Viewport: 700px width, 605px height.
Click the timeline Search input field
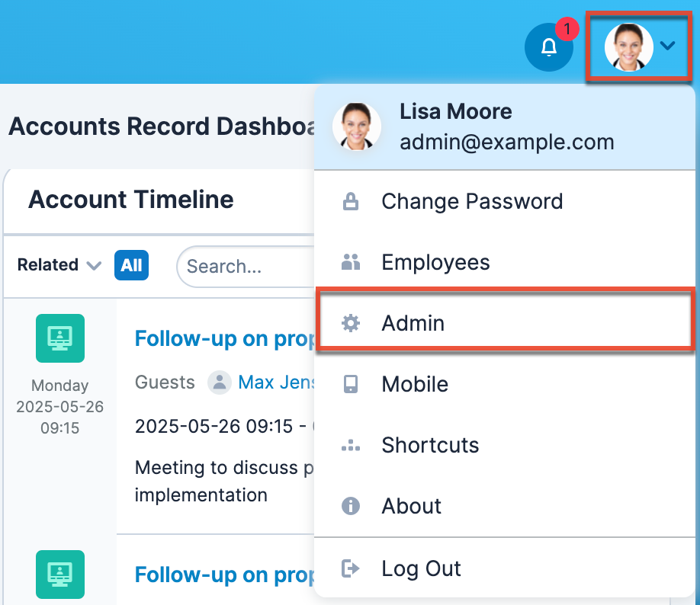244,267
